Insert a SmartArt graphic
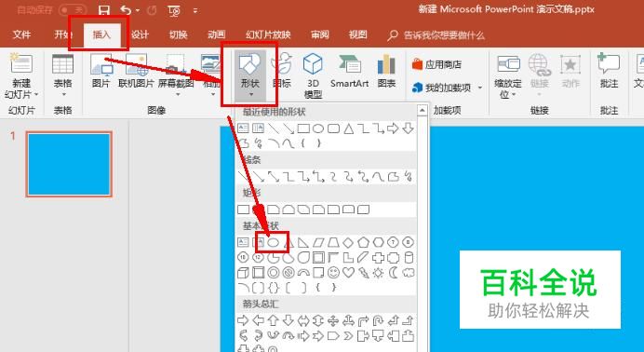The height and width of the screenshot is (352, 644). 350,71
